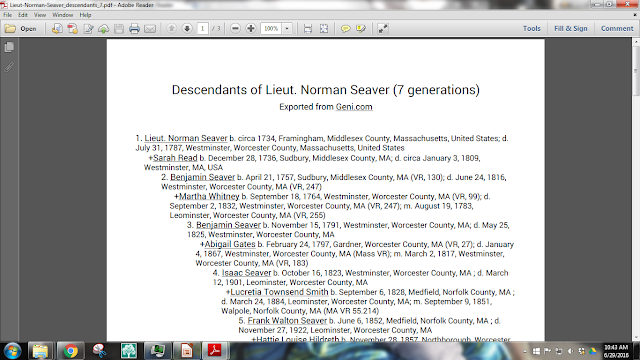Open Martha Whitney profile link

coord(209,196)
